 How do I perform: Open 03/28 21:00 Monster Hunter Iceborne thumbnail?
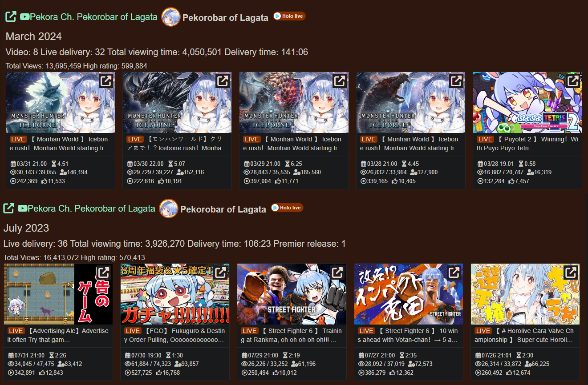point(410,103)
